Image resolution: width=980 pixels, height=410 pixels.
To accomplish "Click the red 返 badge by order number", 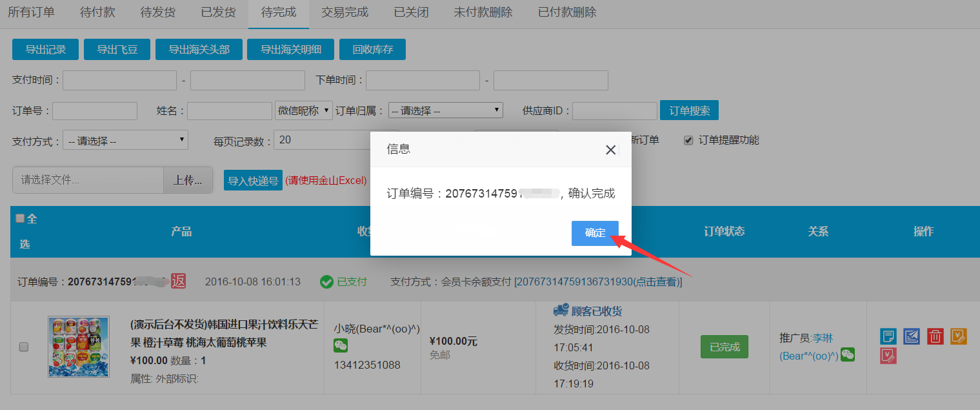I will (x=178, y=281).
